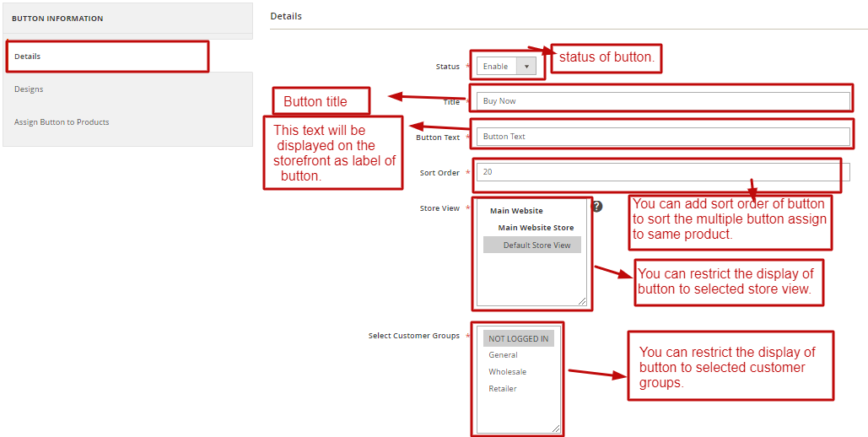Focus the Button Text input field
Image resolution: width=868 pixels, height=437 pixels.
tap(662, 137)
